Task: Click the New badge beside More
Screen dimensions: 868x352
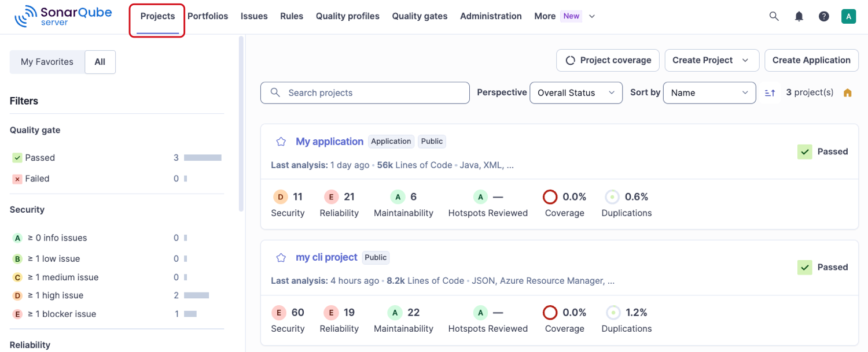Action: (x=571, y=16)
